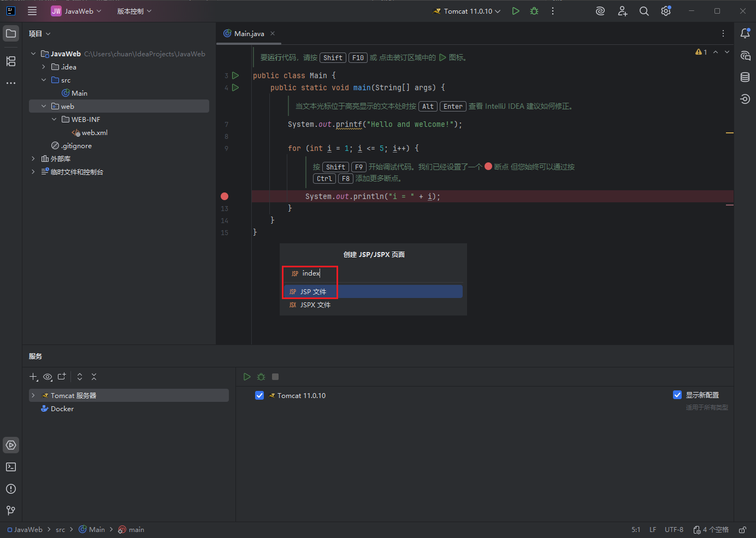Show more tool windows
The width and height of the screenshot is (756, 538).
click(x=11, y=83)
